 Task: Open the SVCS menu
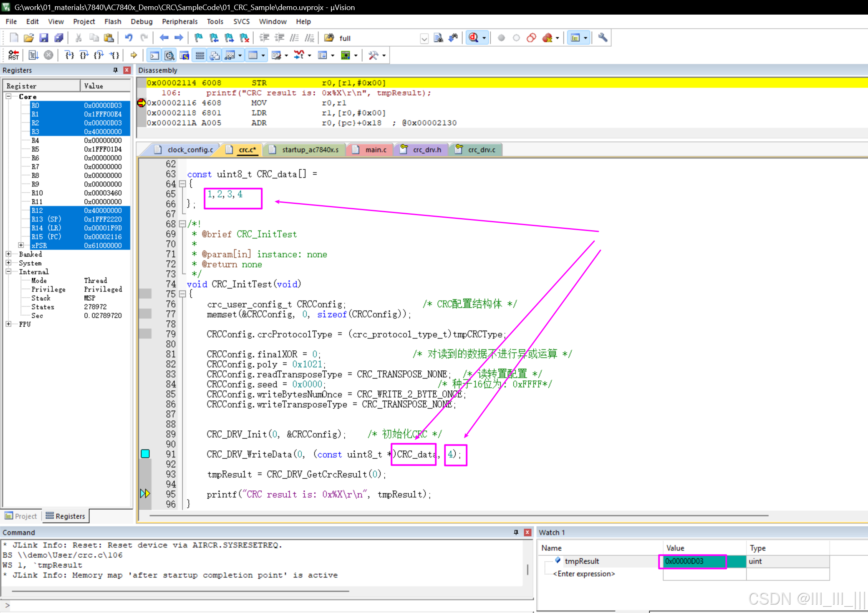coord(241,22)
